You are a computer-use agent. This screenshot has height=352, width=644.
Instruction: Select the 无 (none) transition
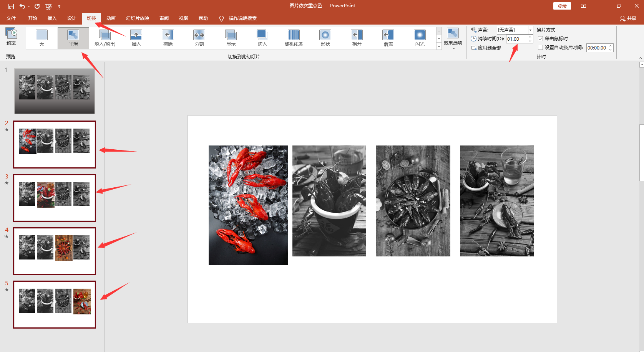tap(42, 38)
